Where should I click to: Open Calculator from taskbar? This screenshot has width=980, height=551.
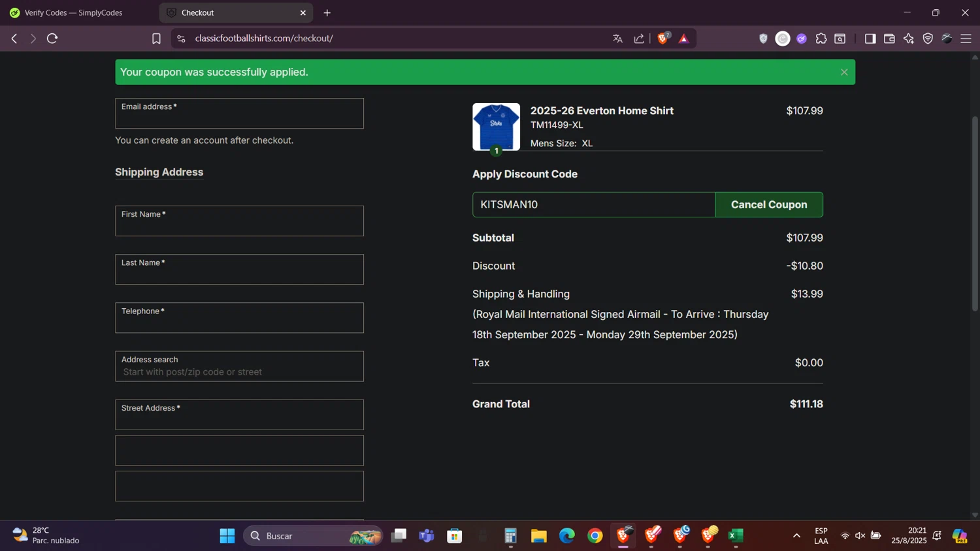[x=510, y=536]
